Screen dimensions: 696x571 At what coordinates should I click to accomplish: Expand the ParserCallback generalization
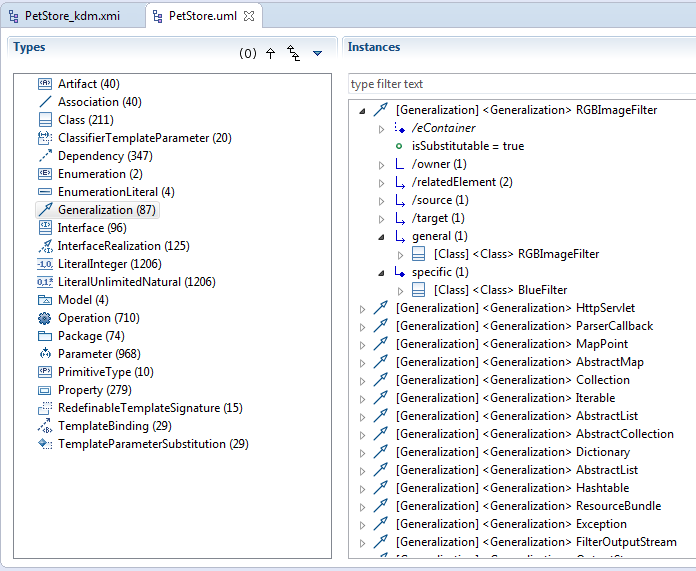pos(363,327)
